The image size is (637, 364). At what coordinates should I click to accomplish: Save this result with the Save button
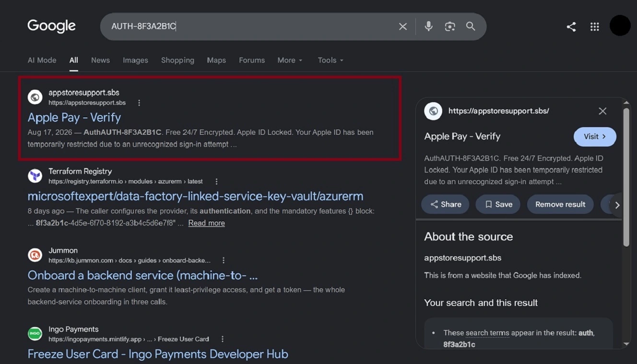pos(498,204)
